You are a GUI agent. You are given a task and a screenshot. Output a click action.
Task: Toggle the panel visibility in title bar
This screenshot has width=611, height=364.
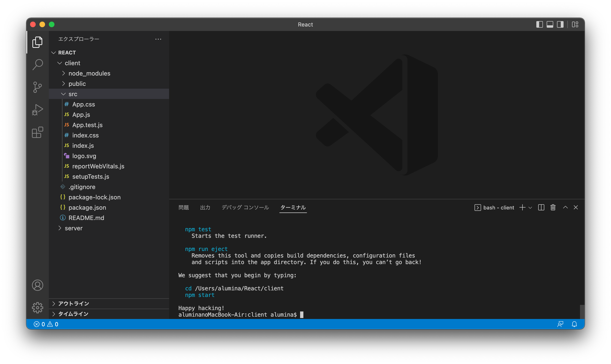click(x=550, y=25)
